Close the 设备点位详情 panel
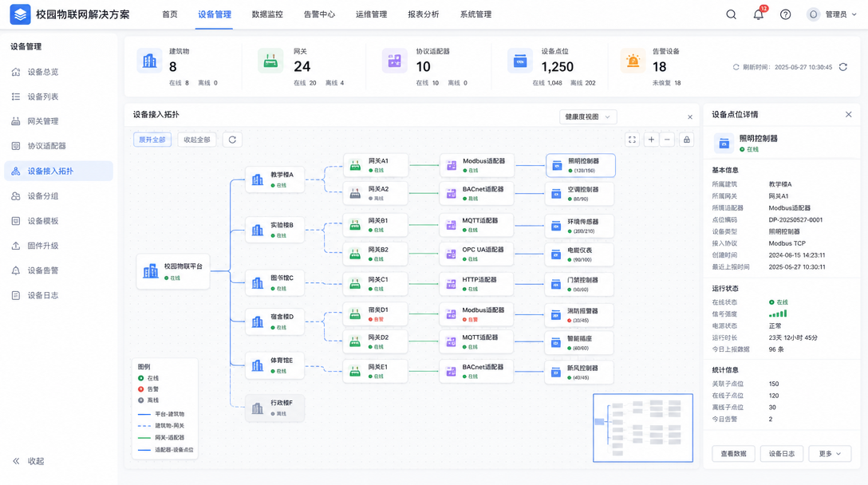Image resolution: width=868 pixels, height=485 pixels. 848,115
